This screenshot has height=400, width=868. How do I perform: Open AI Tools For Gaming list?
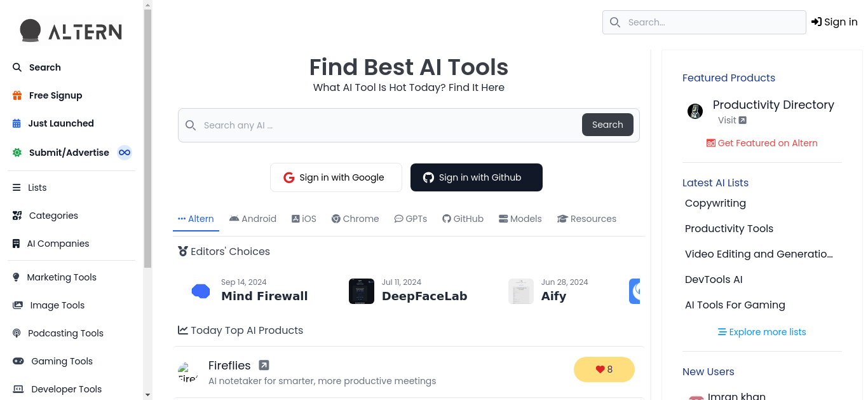click(735, 305)
